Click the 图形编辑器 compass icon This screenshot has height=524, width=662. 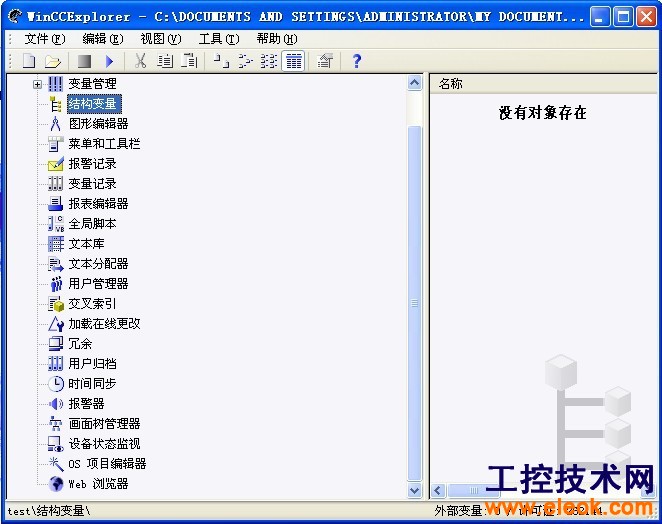55,124
